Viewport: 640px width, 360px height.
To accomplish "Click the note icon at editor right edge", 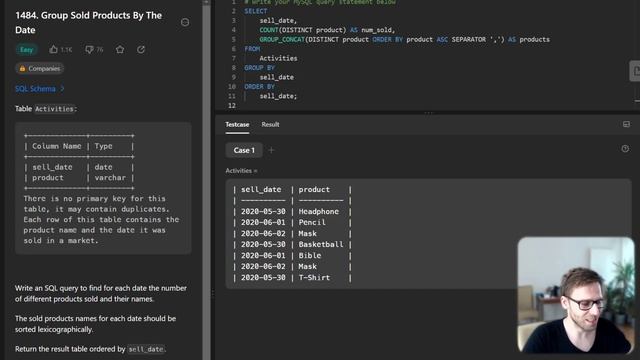I will tap(635, 71).
